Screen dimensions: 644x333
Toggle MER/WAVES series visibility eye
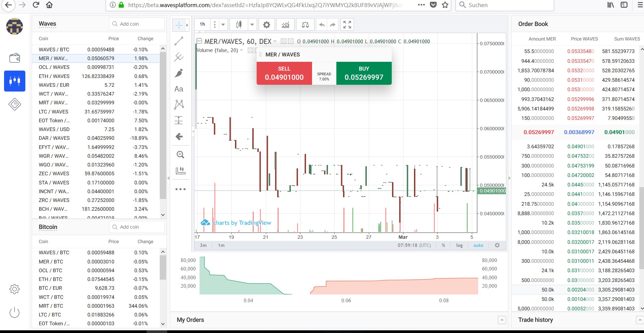pyautogui.click(x=284, y=41)
